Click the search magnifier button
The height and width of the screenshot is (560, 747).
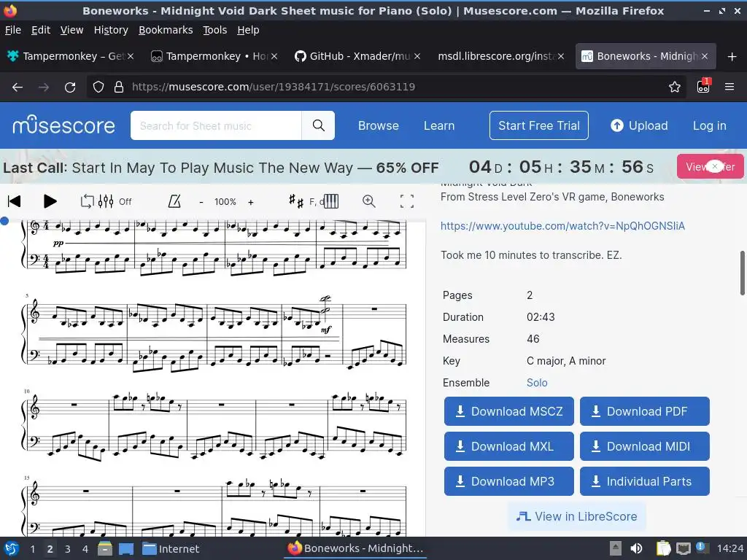(x=318, y=125)
